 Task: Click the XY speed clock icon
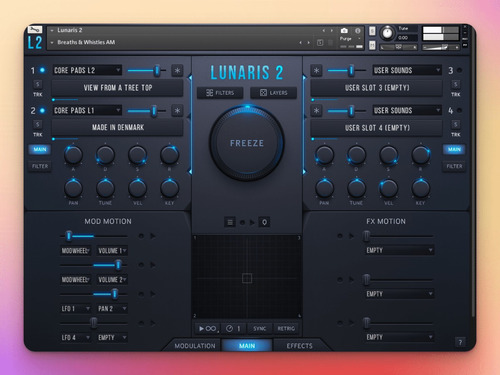coord(229,329)
